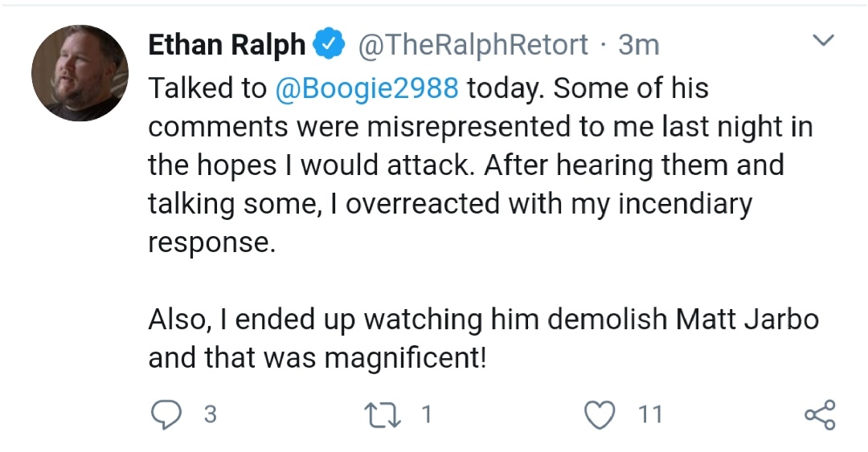Click the word 'incendiary' in the tweet text
This screenshot has height=452, width=868.
point(686,204)
